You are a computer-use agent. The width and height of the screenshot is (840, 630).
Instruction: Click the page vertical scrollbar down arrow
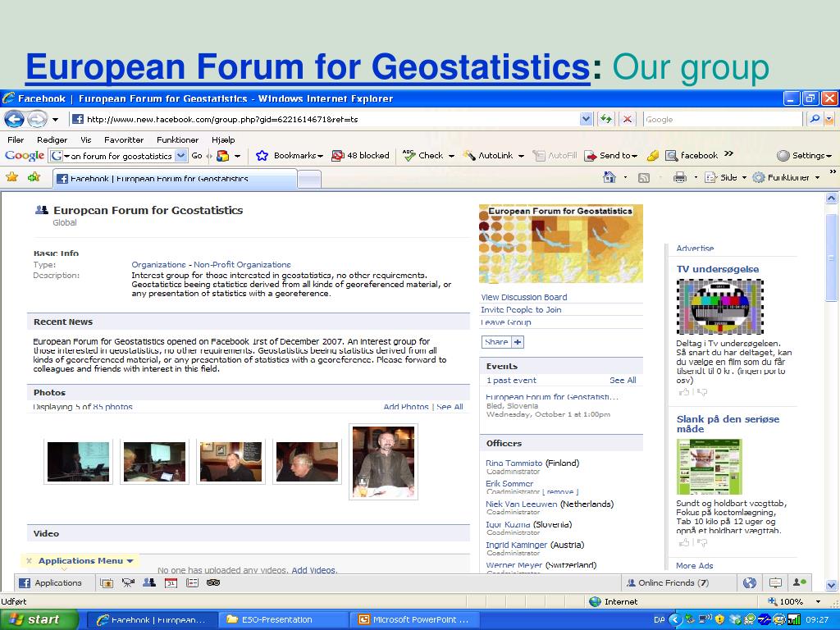832,584
